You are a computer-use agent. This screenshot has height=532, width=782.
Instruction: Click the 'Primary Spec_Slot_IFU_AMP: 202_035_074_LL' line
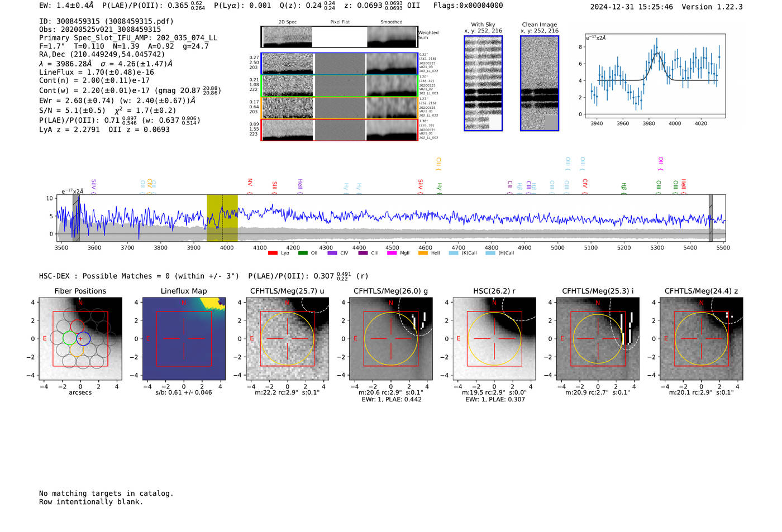coord(128,38)
